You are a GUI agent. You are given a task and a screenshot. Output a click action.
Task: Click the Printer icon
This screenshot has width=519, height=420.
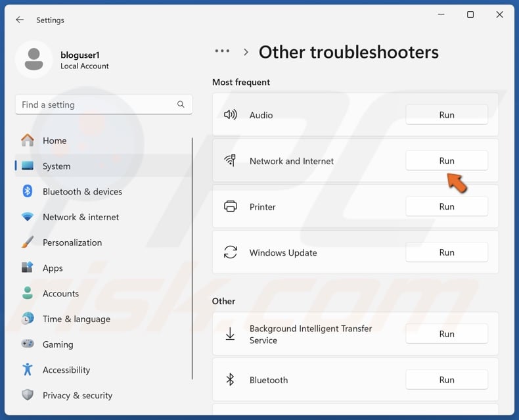pos(231,206)
